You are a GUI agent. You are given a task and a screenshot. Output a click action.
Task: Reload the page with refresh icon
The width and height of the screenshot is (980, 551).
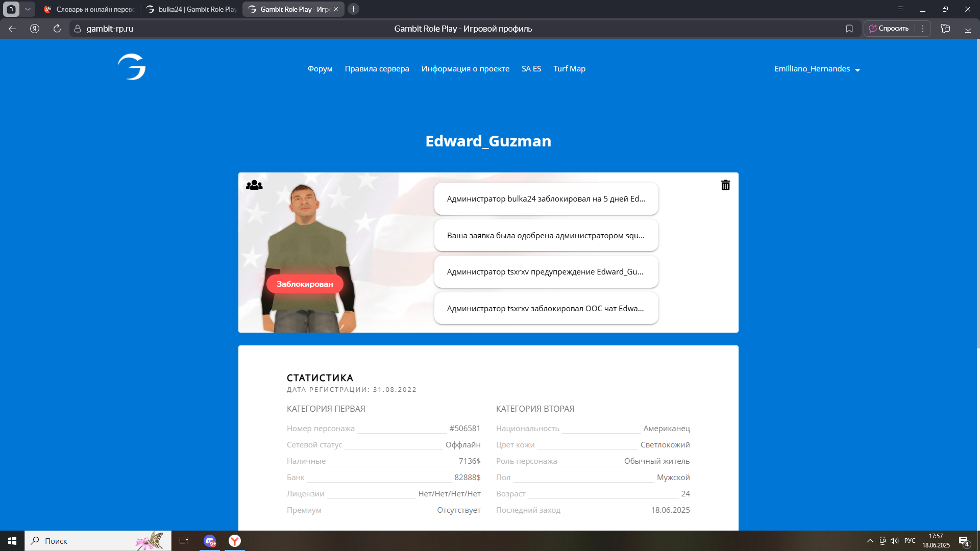[x=57, y=29]
